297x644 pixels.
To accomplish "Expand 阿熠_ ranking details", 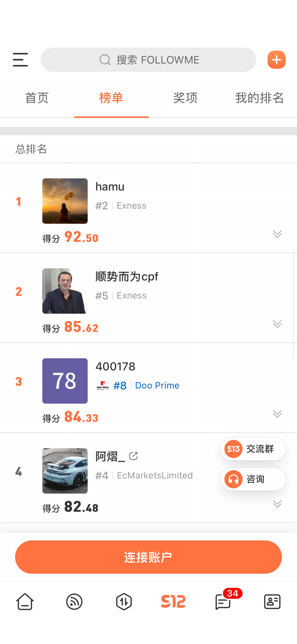I will pos(277,504).
